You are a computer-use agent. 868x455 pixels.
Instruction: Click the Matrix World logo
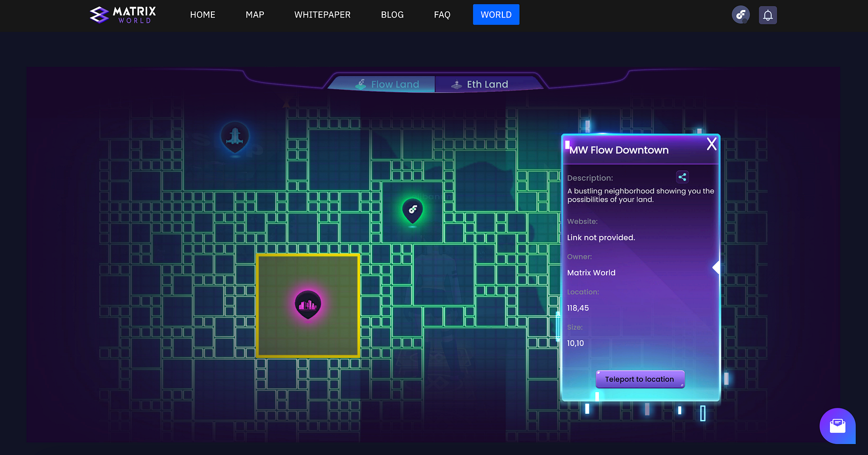[123, 15]
